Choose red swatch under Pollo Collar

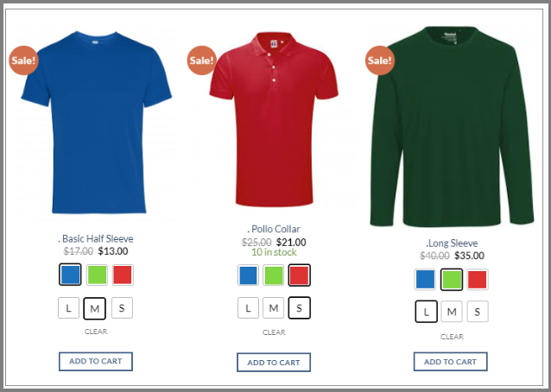pos(300,275)
